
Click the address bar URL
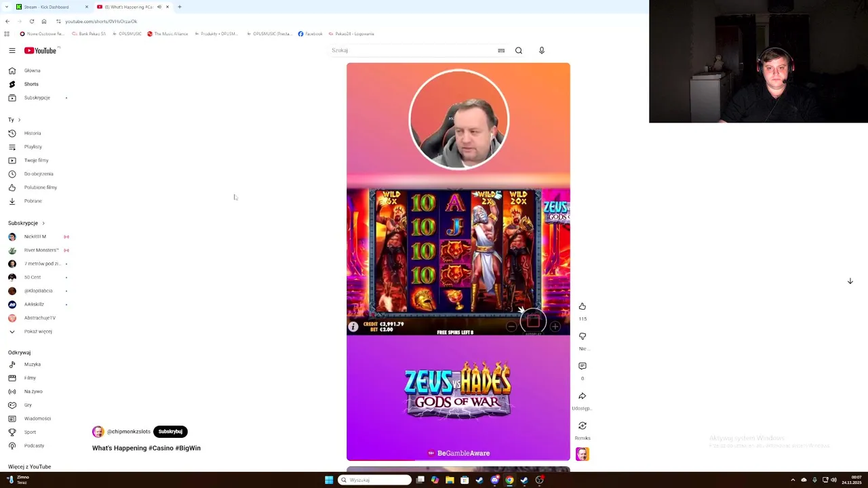click(x=101, y=21)
